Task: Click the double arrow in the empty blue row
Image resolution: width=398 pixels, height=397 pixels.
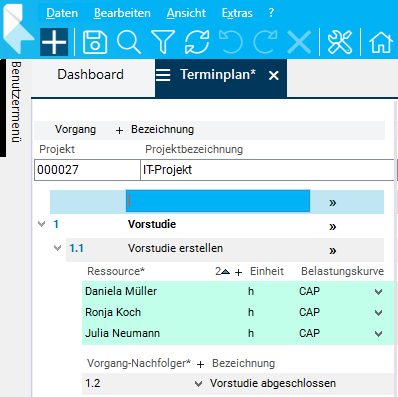Action: [333, 203]
